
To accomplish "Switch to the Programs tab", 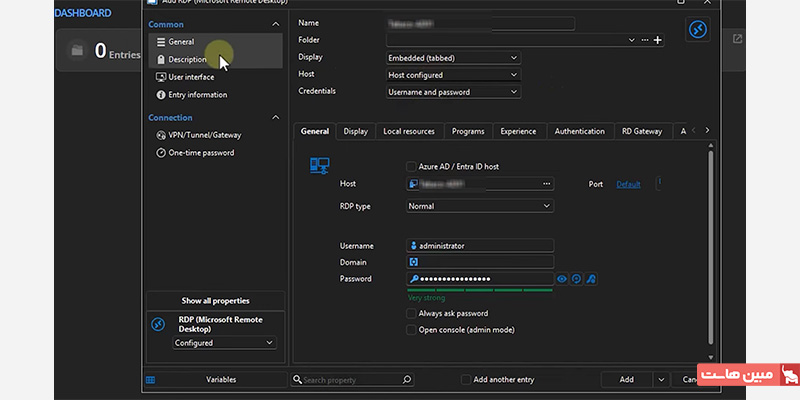I will [468, 131].
